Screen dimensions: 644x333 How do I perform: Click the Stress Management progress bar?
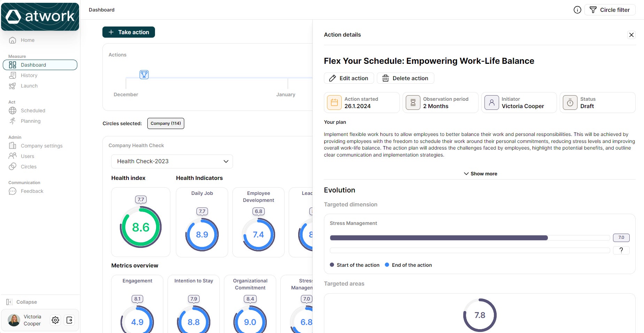[x=439, y=238]
